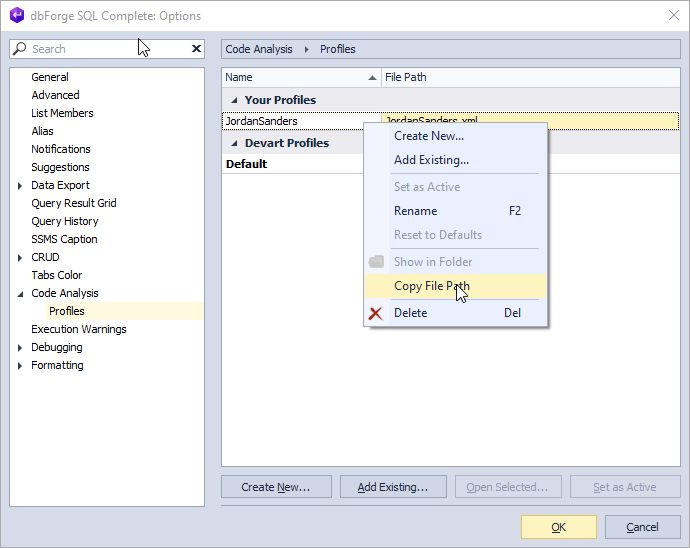The width and height of the screenshot is (690, 548).
Task: Open Tabs Color options
Action: [56, 275]
